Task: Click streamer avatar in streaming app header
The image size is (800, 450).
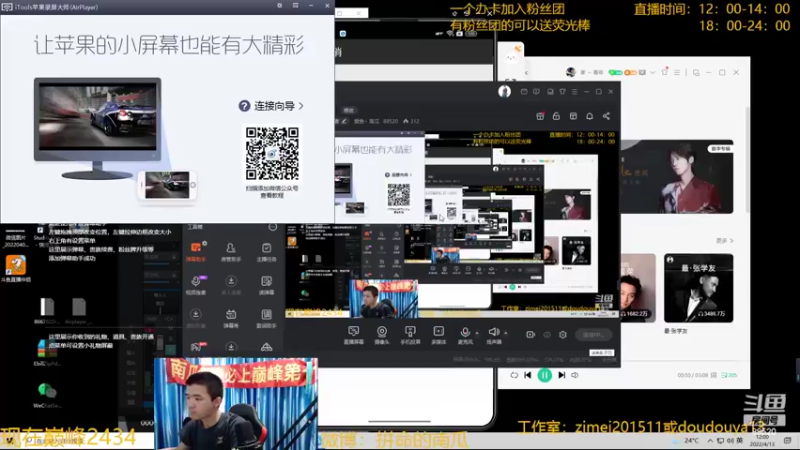Action: tap(505, 91)
